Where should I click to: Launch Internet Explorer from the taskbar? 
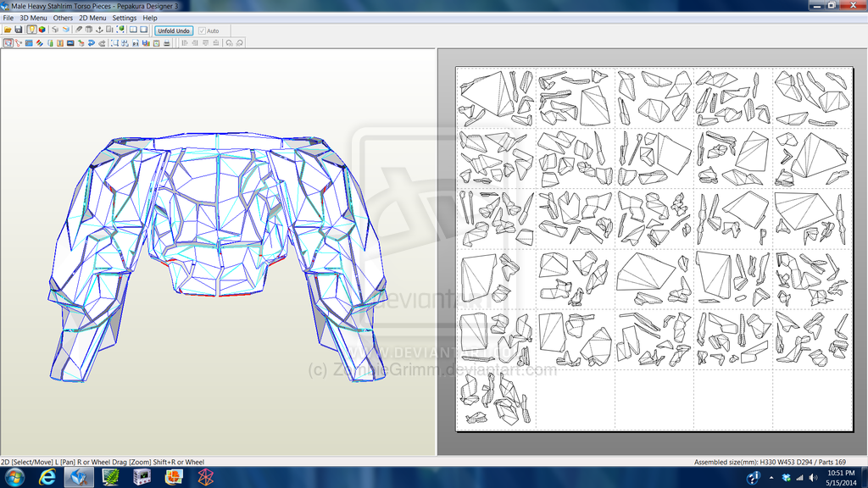tap(47, 477)
